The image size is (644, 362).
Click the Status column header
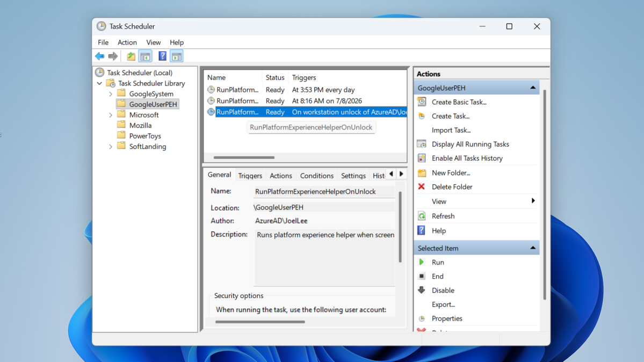(275, 77)
